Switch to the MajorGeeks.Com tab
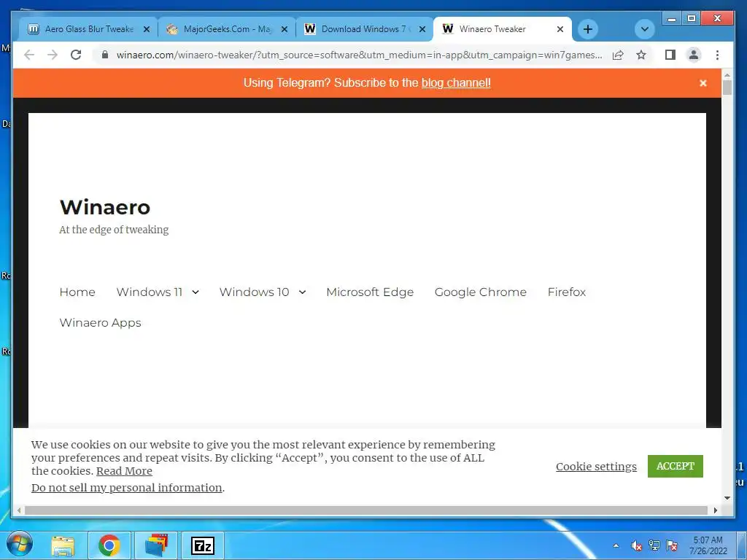The width and height of the screenshot is (747, 560). pos(226,29)
